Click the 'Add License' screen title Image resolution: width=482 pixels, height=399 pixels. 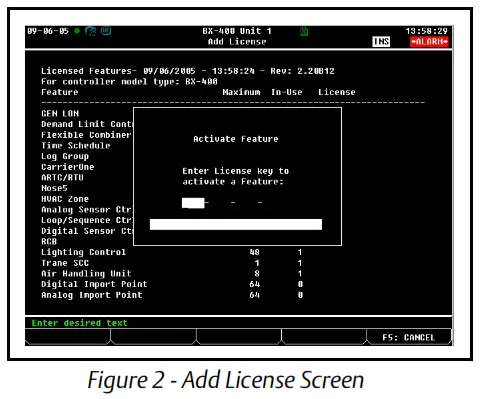(237, 42)
